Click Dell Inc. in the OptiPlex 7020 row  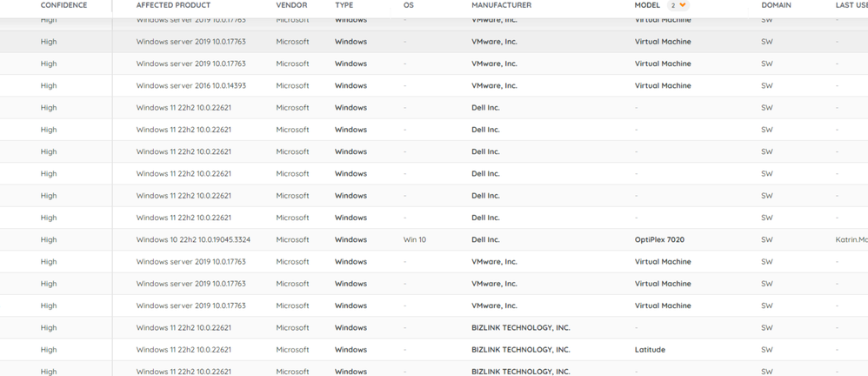point(485,239)
